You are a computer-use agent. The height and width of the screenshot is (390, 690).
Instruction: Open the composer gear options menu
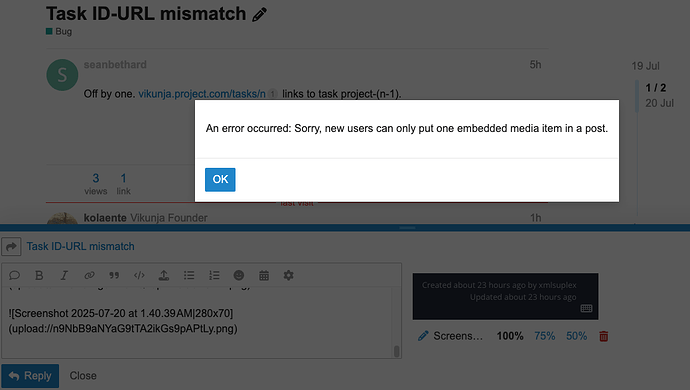[x=289, y=276]
